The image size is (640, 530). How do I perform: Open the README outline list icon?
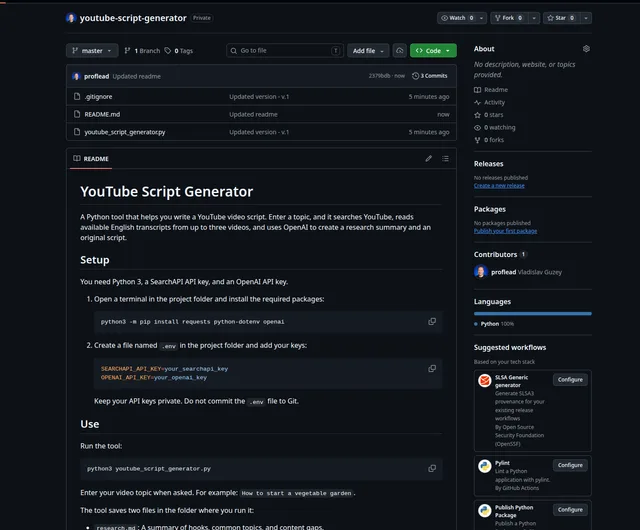[445, 158]
